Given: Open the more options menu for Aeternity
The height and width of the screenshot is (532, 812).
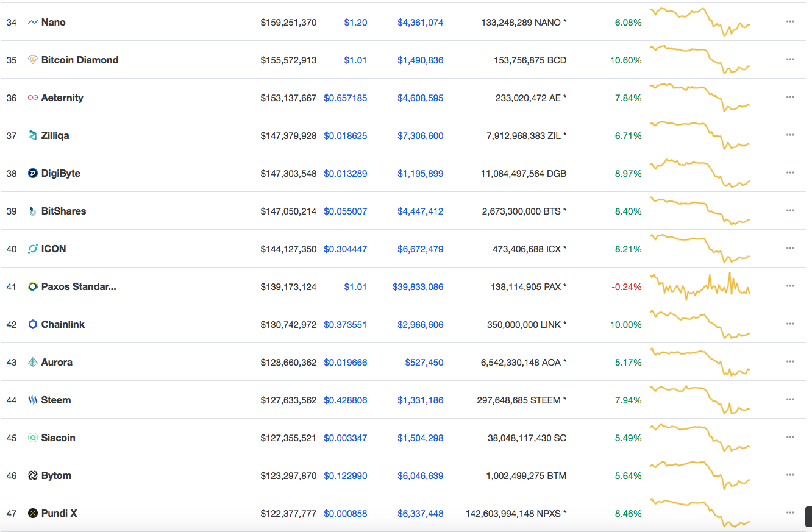Looking at the screenshot, I should (790, 97).
